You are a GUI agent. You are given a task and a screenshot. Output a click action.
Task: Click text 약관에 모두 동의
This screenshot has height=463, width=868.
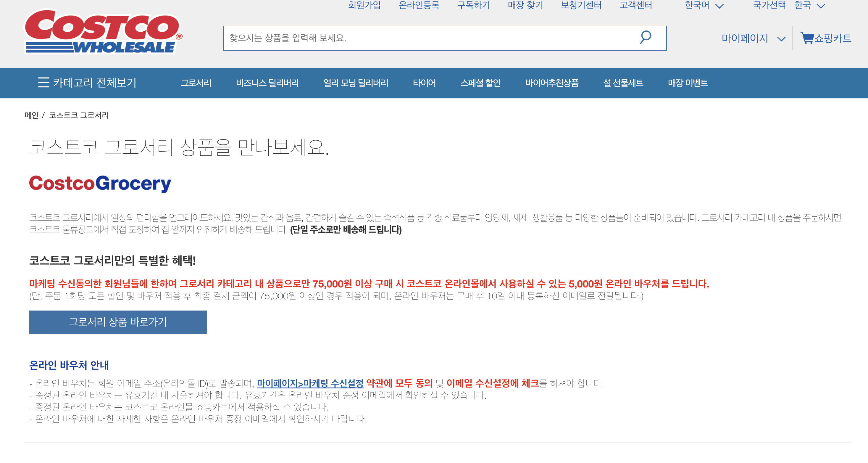pyautogui.click(x=399, y=383)
